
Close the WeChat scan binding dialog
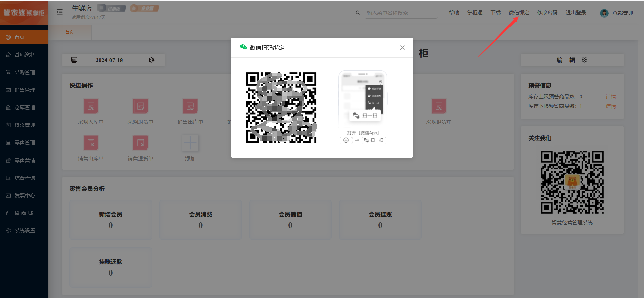(x=402, y=48)
